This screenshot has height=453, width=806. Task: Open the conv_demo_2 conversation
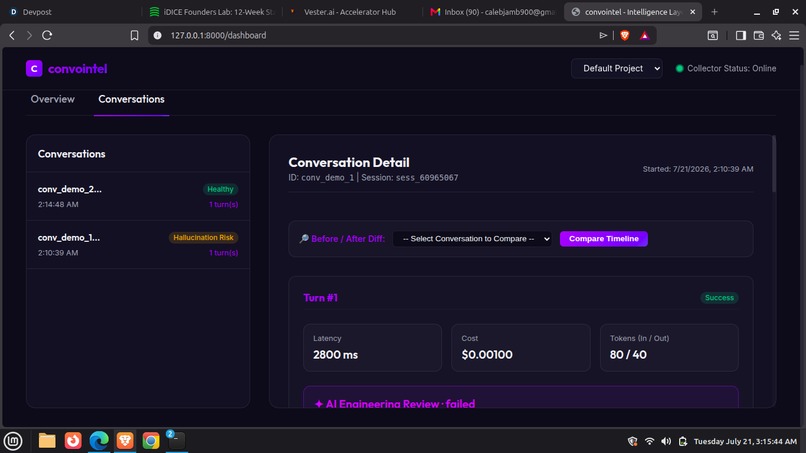(x=138, y=196)
